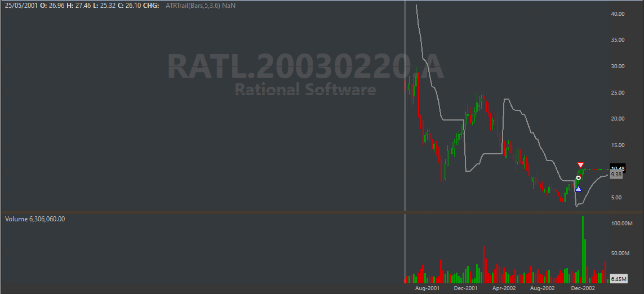
Task: Click the vertical crosshair cursor line in price pane
Action: 405,106
